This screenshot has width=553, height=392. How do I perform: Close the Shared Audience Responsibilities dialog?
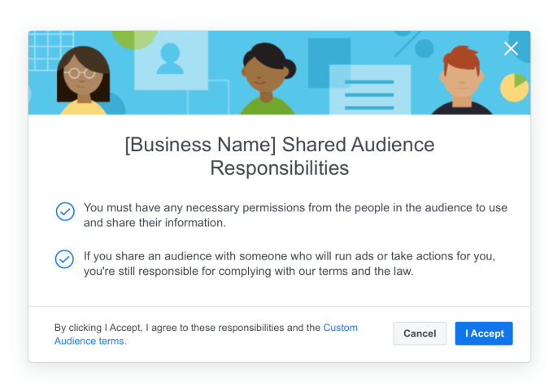click(x=511, y=49)
